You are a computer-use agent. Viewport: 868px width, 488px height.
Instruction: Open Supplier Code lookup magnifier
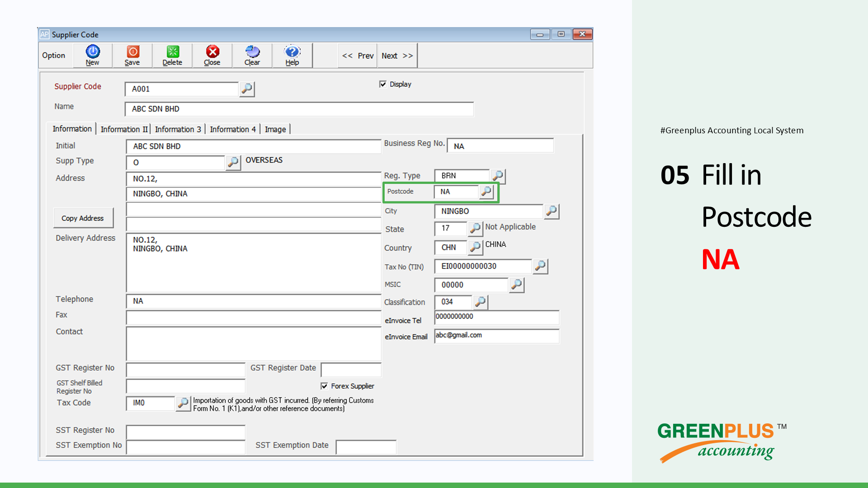coord(247,89)
